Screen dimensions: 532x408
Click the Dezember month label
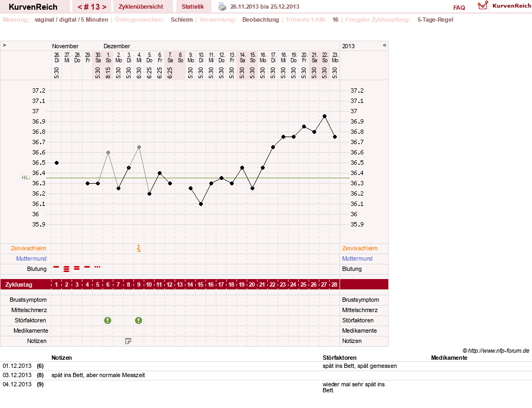(x=117, y=46)
